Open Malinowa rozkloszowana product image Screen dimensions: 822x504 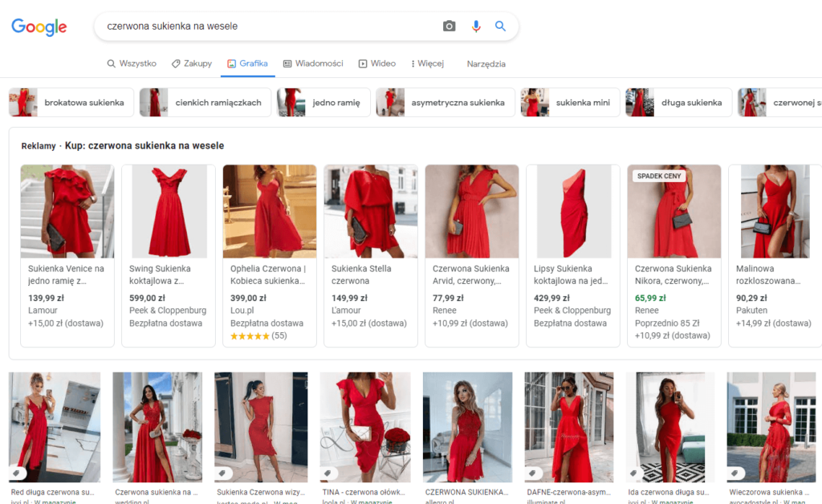pos(775,211)
